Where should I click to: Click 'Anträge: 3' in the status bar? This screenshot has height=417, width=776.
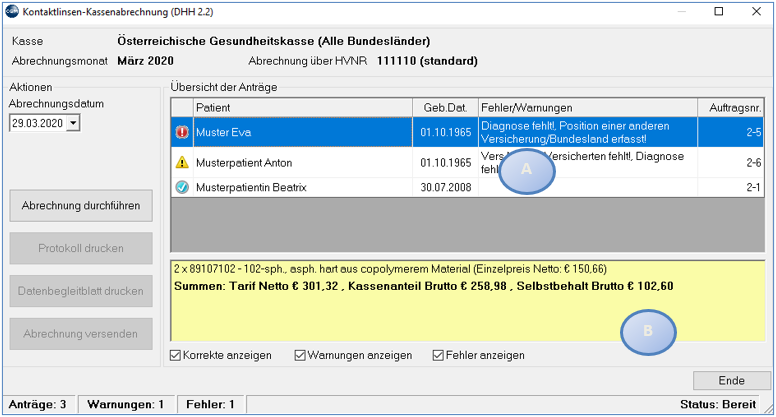38,404
